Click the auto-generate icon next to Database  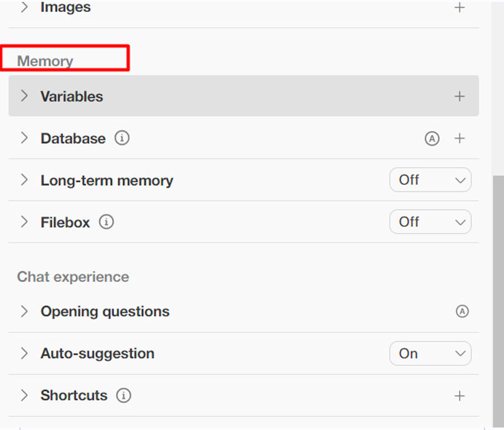pos(432,139)
